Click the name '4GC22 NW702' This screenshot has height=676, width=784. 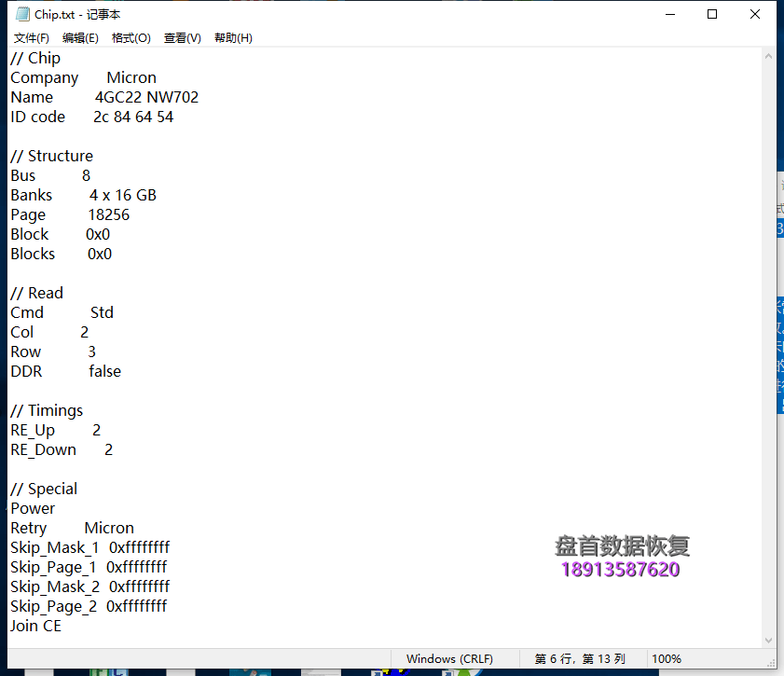click(x=146, y=97)
